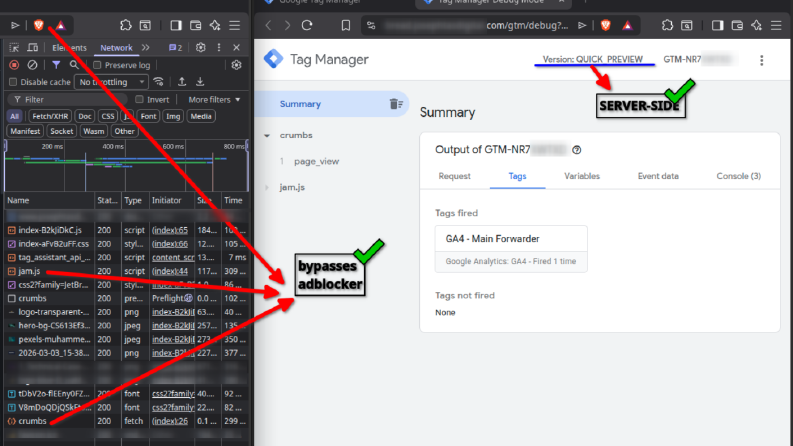Open the network search magnifier
793x446 pixels.
pyautogui.click(x=74, y=65)
